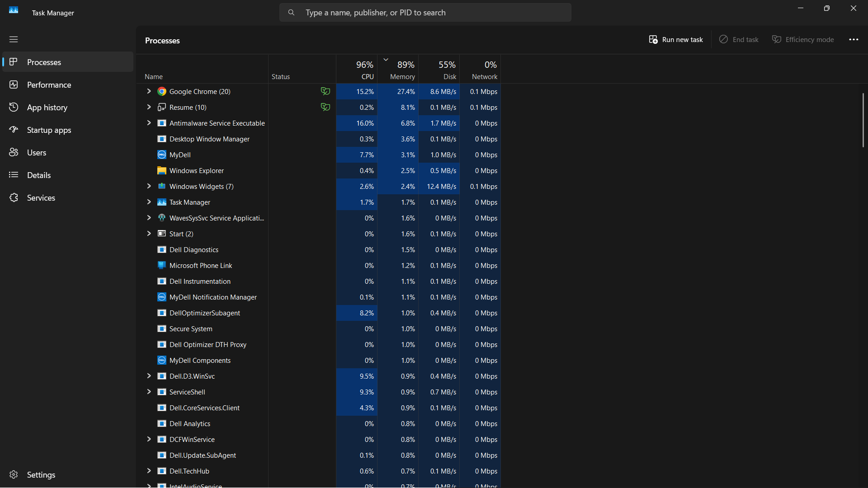Click the MyDell process icon
Viewport: 868px width, 488px height.
pyautogui.click(x=161, y=155)
